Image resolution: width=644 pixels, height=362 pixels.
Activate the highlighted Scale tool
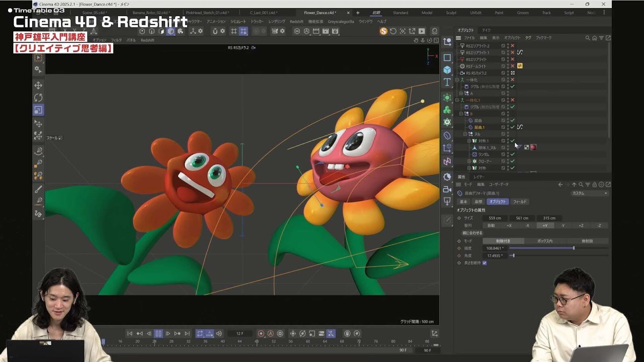[x=38, y=110]
